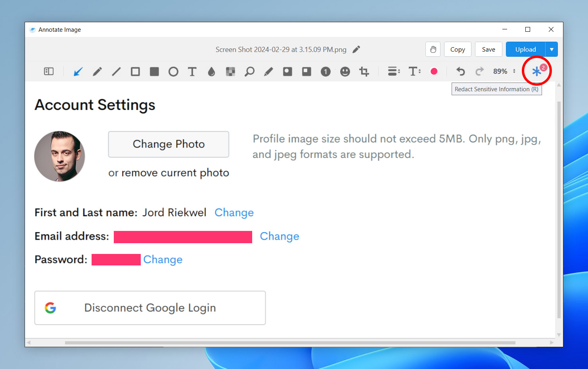Viewport: 588px width, 369px height.
Task: Pick the Emoji sticker tool
Action: (345, 71)
